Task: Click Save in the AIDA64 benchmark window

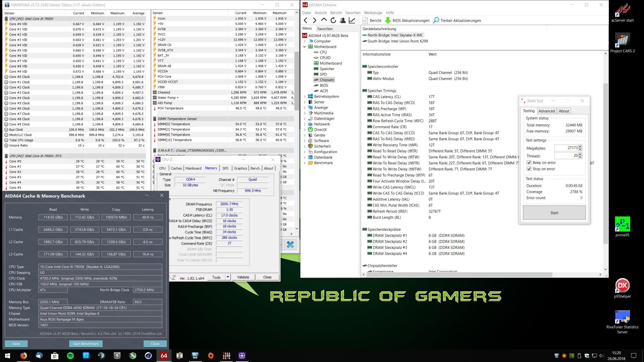Action: tap(16, 343)
